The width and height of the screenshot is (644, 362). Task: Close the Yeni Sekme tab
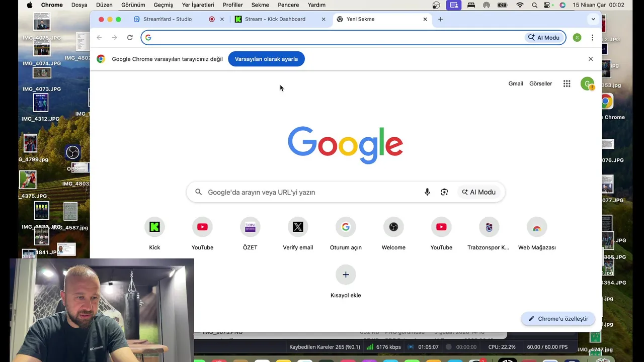pos(425,19)
